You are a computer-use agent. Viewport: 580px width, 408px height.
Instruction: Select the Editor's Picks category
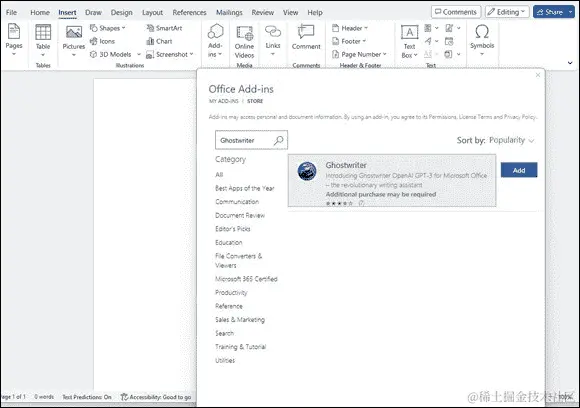click(233, 229)
